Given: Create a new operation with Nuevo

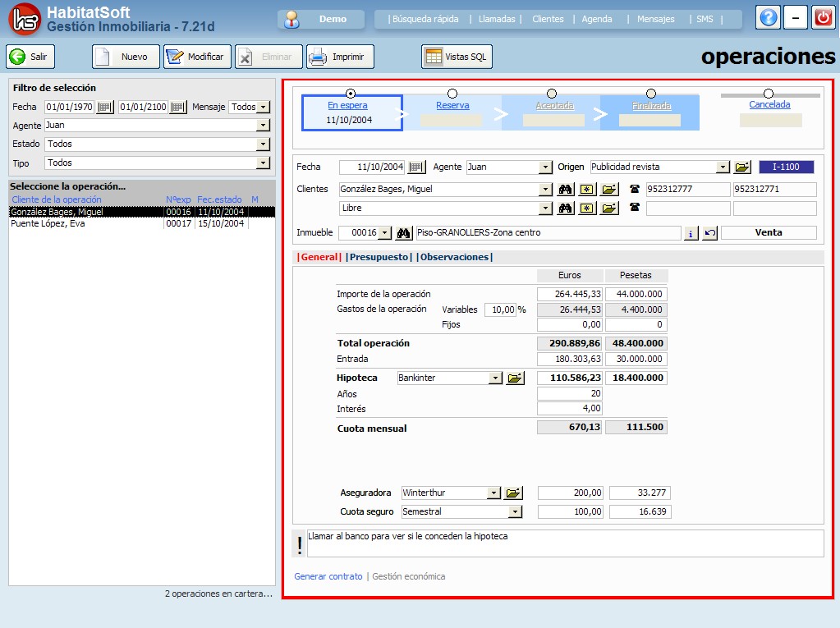Looking at the screenshot, I should coord(126,57).
